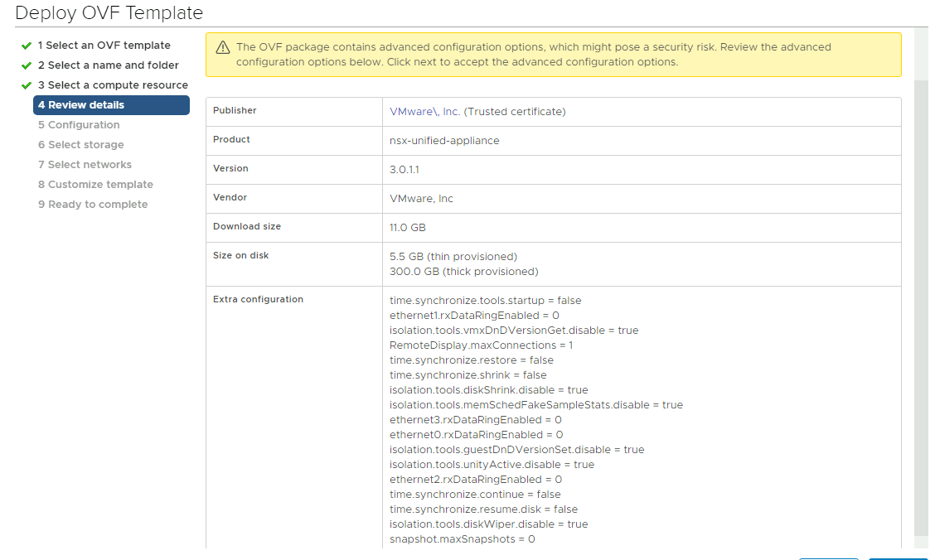Click the green checkmark beside Select an OVF template
The width and height of the screenshot is (935, 560).
[27, 46]
